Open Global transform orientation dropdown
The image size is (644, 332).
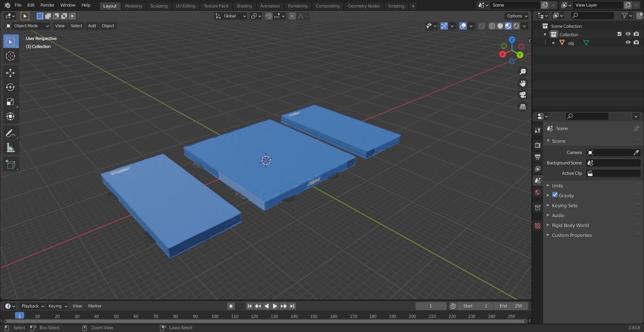click(x=231, y=16)
